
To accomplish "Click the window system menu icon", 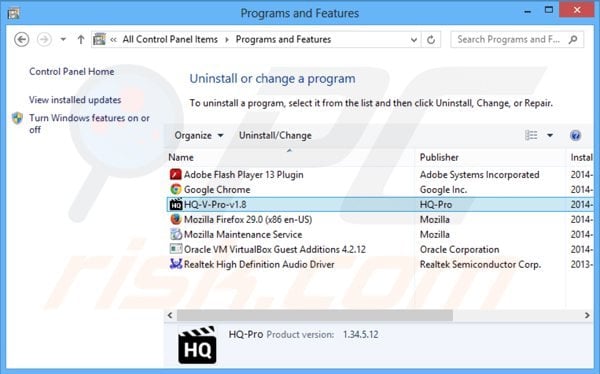I will click(x=14, y=13).
